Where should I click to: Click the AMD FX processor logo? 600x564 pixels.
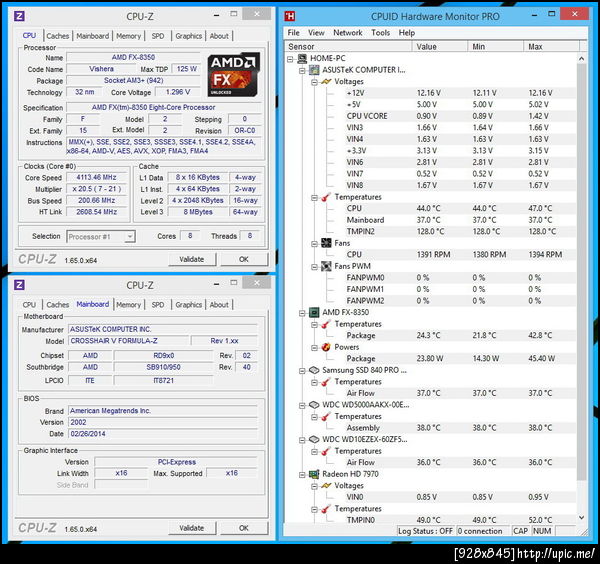[x=233, y=74]
